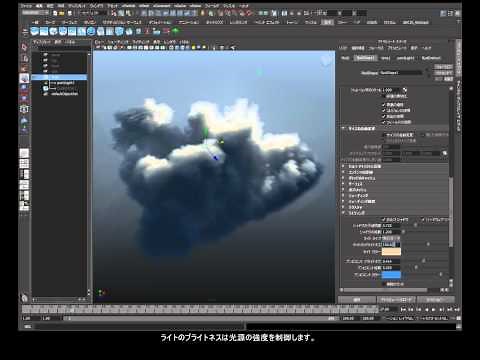
Task: Activate the highlighted tool in left toolbox
Action: [24, 78]
